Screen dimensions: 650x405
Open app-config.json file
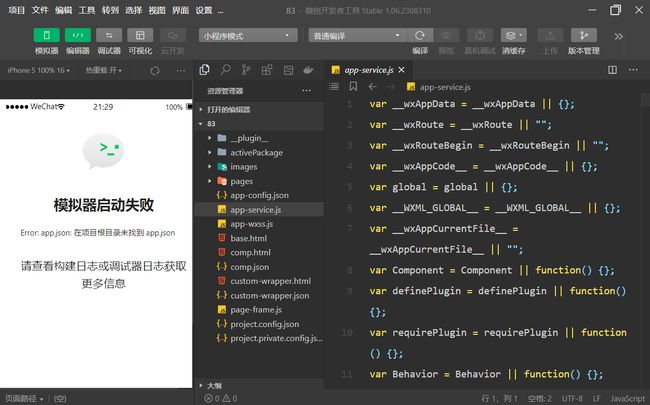click(x=259, y=195)
